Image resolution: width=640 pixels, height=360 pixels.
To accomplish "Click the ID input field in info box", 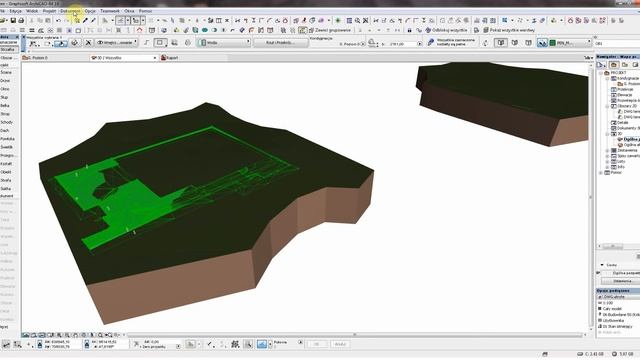I will tap(617, 43).
